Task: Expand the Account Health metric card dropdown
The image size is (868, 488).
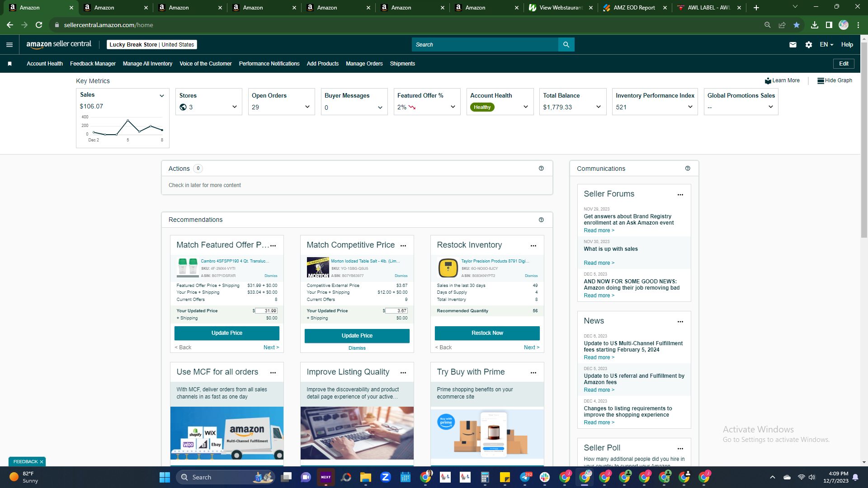Action: point(526,107)
